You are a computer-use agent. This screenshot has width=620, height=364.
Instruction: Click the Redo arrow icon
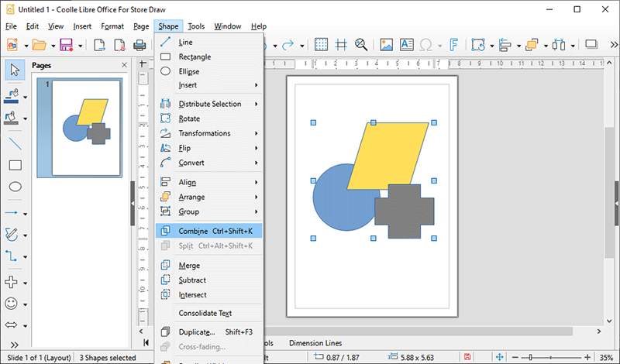pyautogui.click(x=288, y=45)
